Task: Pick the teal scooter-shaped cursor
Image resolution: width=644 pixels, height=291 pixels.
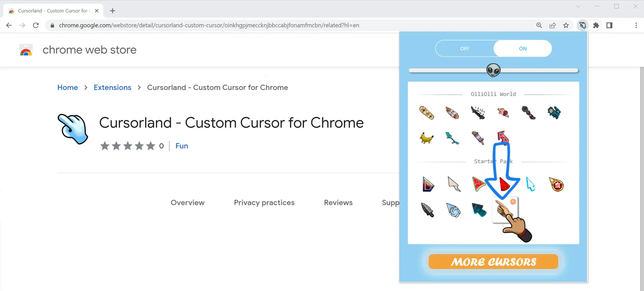Action: [x=452, y=138]
